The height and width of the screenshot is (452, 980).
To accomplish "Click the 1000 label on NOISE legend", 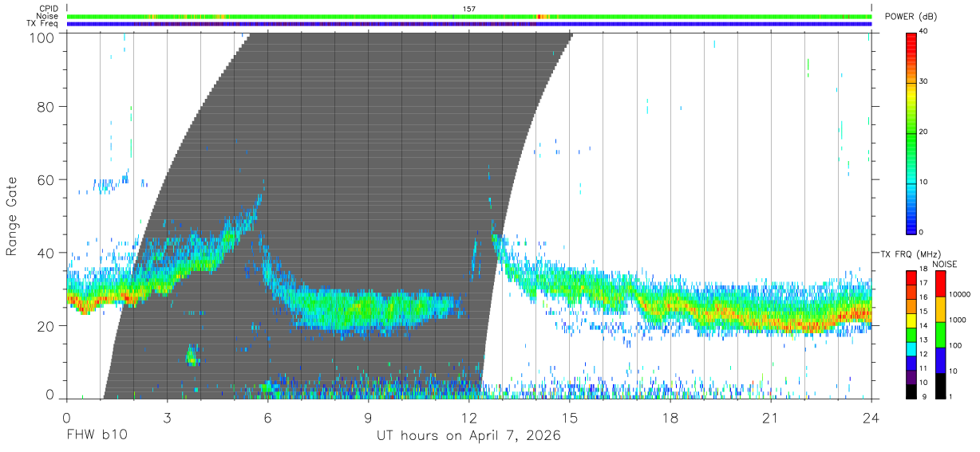I will [x=957, y=320].
